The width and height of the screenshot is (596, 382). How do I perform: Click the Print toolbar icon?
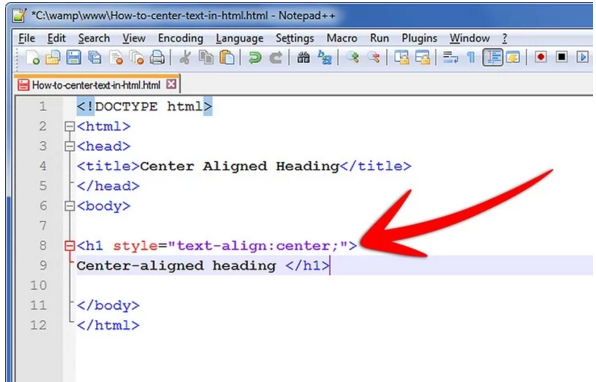click(x=157, y=58)
